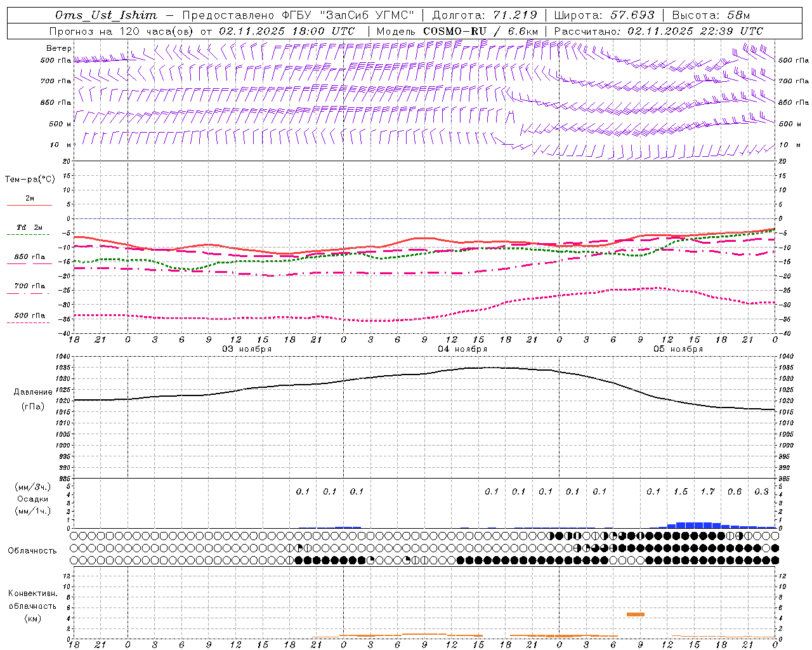The image size is (812, 650).
Task: Click the Тем-ра(°C) axis label
Action: tap(30, 180)
